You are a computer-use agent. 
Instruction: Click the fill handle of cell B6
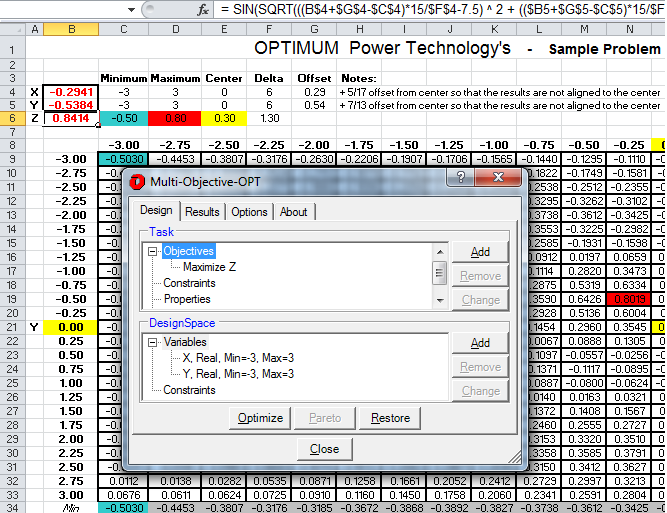coord(98,125)
